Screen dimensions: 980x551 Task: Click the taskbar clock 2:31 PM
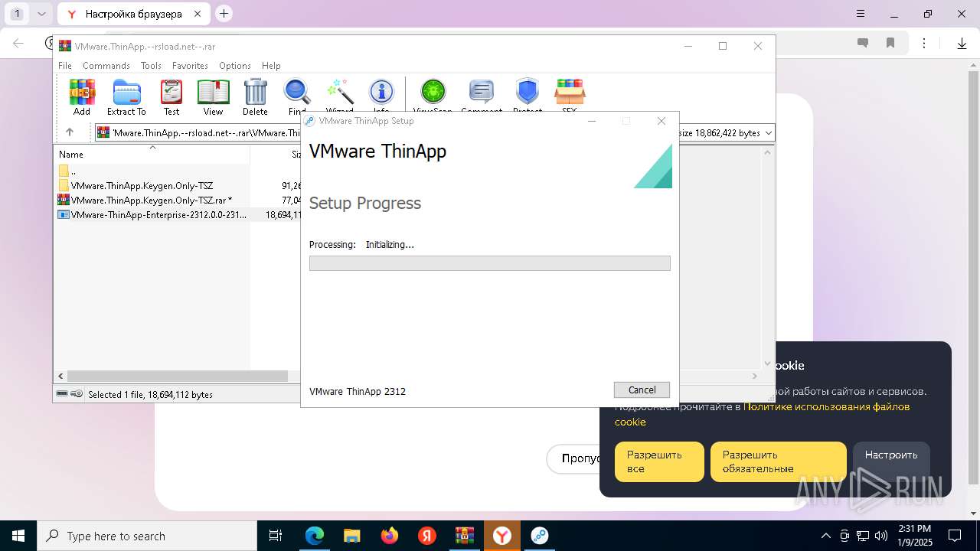914,536
